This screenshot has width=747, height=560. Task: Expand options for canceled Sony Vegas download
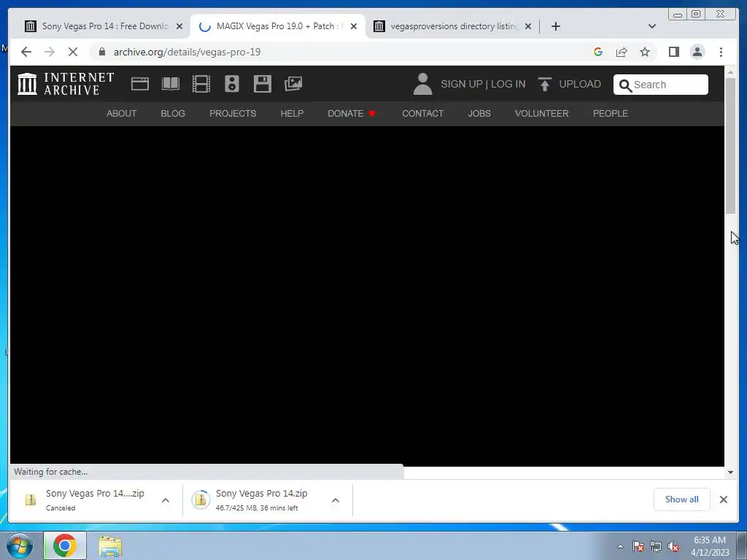point(166,500)
